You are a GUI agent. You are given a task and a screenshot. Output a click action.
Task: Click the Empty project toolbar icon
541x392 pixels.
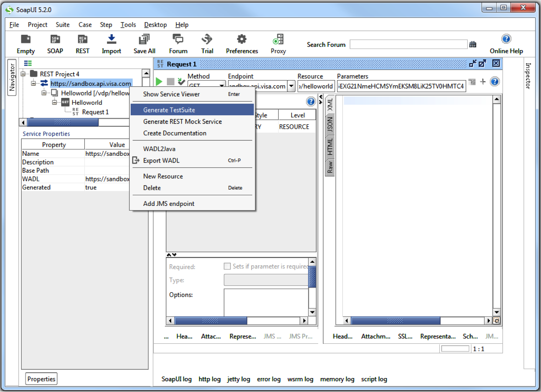pyautogui.click(x=26, y=40)
